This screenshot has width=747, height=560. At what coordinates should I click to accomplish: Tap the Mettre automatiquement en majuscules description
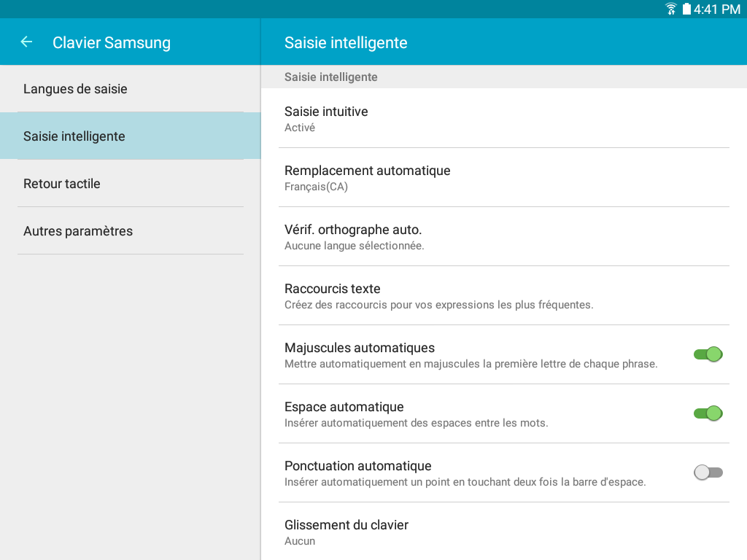[471, 364]
